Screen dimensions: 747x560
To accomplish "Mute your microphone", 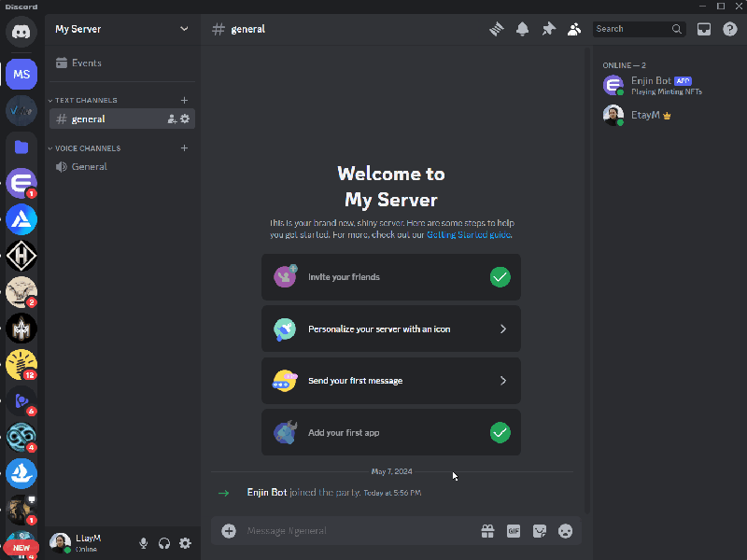I will tap(143, 542).
